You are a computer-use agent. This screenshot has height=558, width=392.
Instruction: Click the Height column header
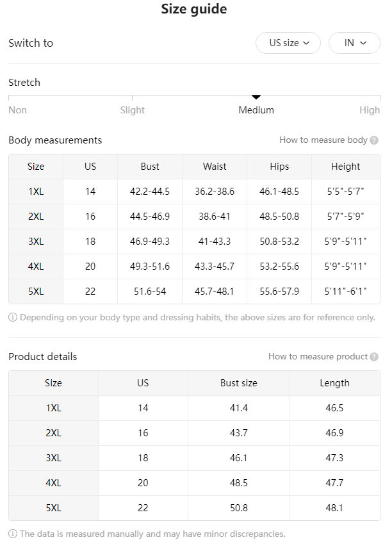(345, 167)
